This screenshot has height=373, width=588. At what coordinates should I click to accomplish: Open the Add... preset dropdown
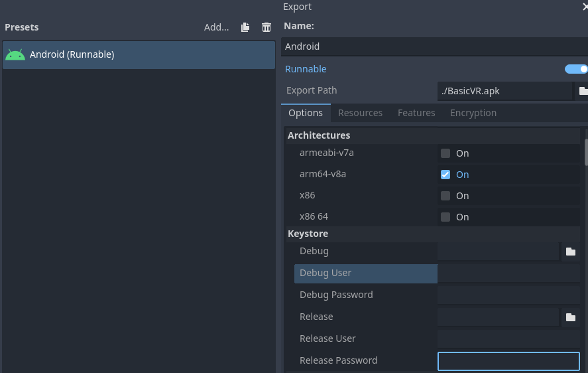click(216, 27)
